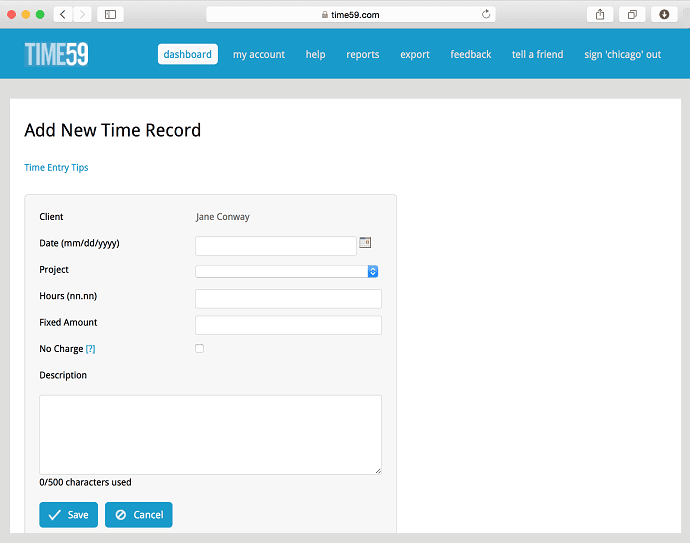Open the Safari share icon
Image resolution: width=690 pixels, height=543 pixels.
pos(600,14)
